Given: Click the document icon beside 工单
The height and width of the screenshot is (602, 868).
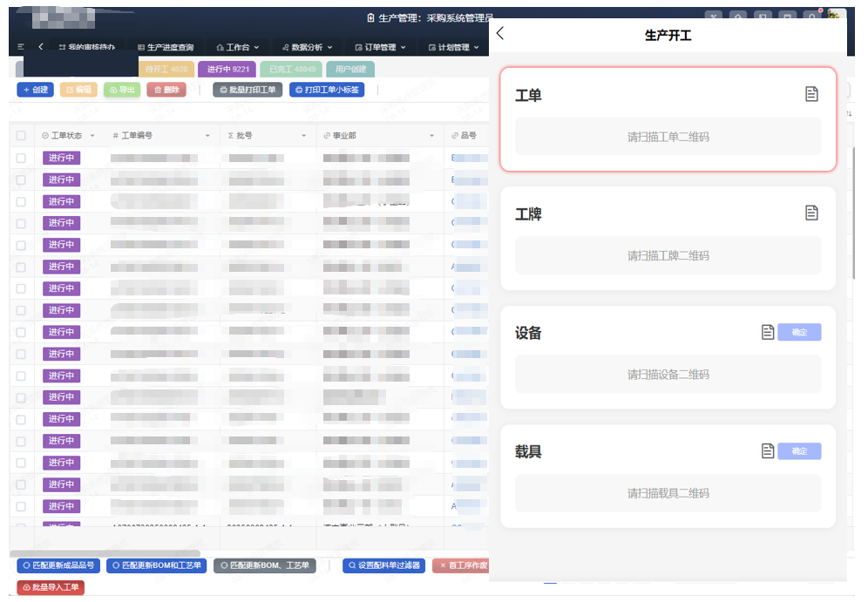Looking at the screenshot, I should (x=811, y=94).
